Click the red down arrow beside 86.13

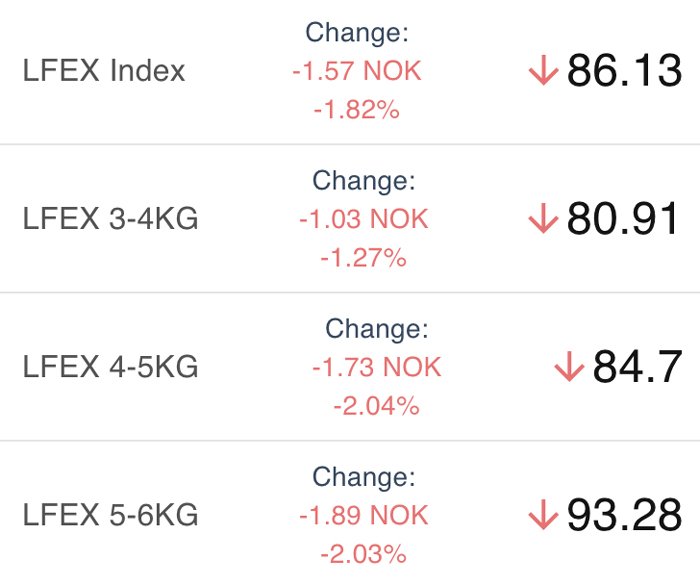click(543, 71)
